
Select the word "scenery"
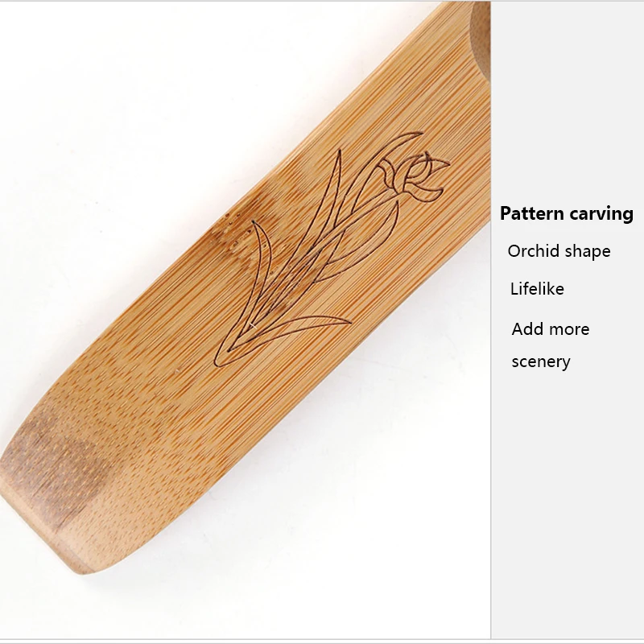[x=541, y=361]
